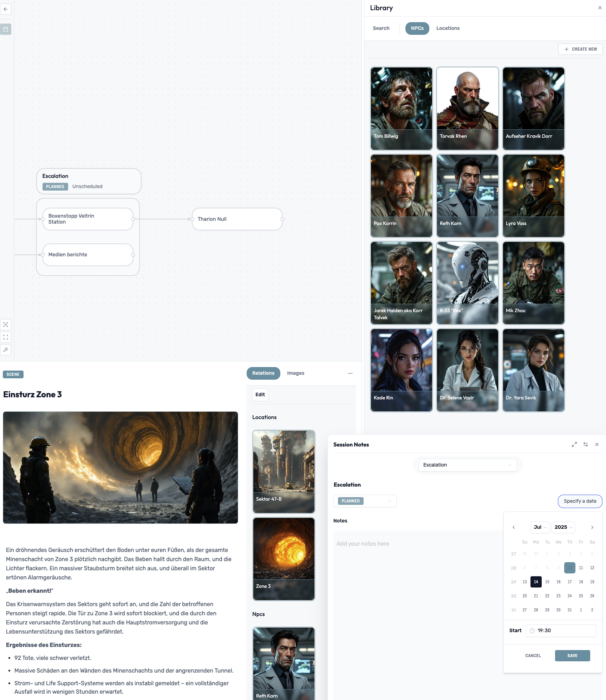Activate the Relations tab toggle
This screenshot has height=700, width=606.
(263, 373)
